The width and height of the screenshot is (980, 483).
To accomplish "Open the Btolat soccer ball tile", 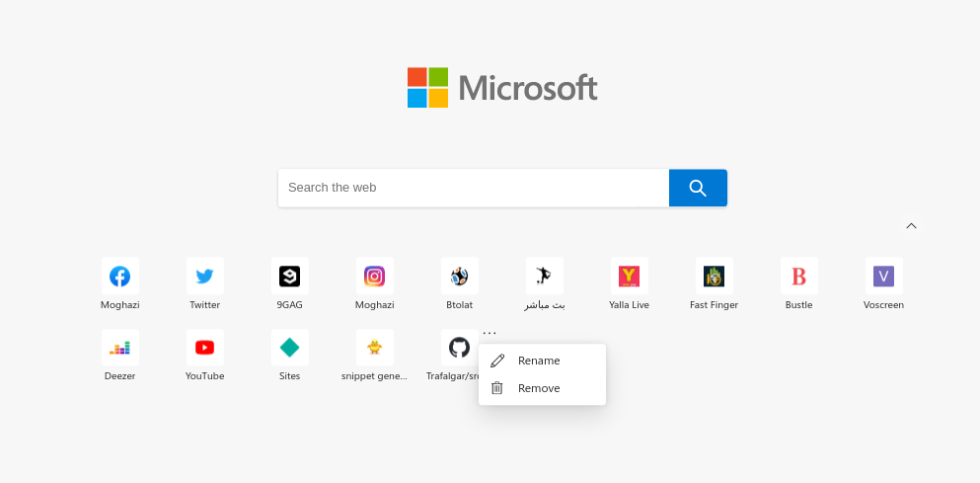I will pyautogui.click(x=459, y=276).
